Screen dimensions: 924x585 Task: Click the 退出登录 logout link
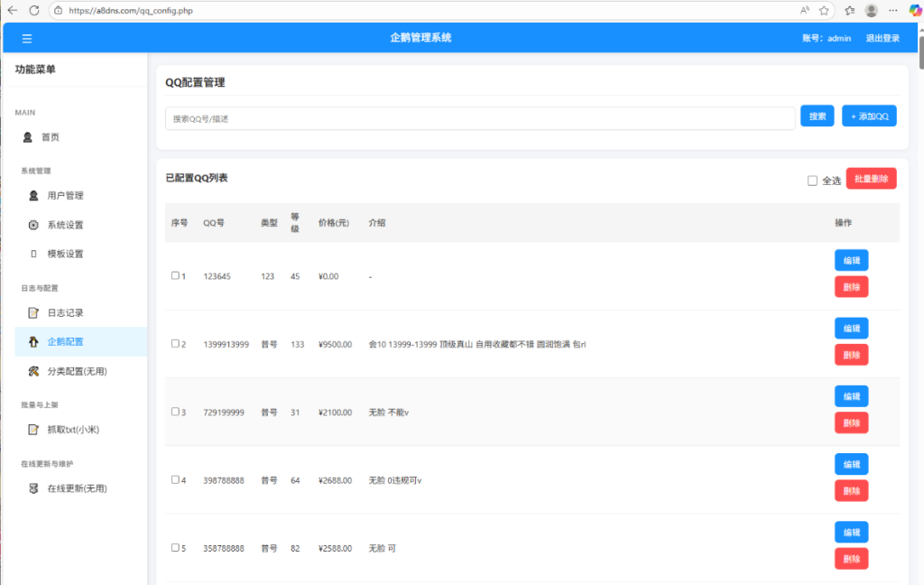[x=882, y=38]
